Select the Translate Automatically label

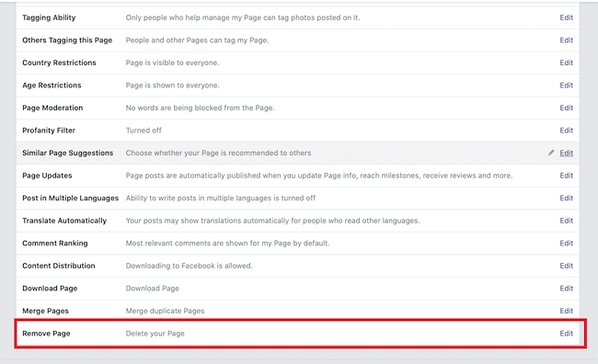(64, 221)
